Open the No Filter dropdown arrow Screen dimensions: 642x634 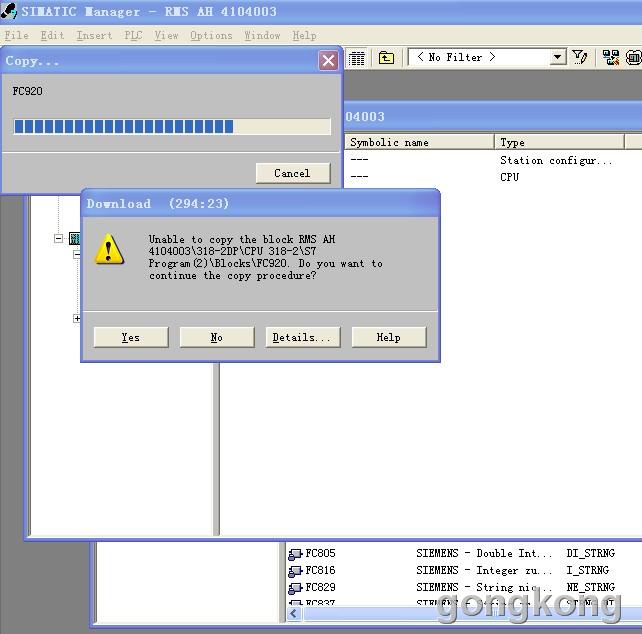557,57
